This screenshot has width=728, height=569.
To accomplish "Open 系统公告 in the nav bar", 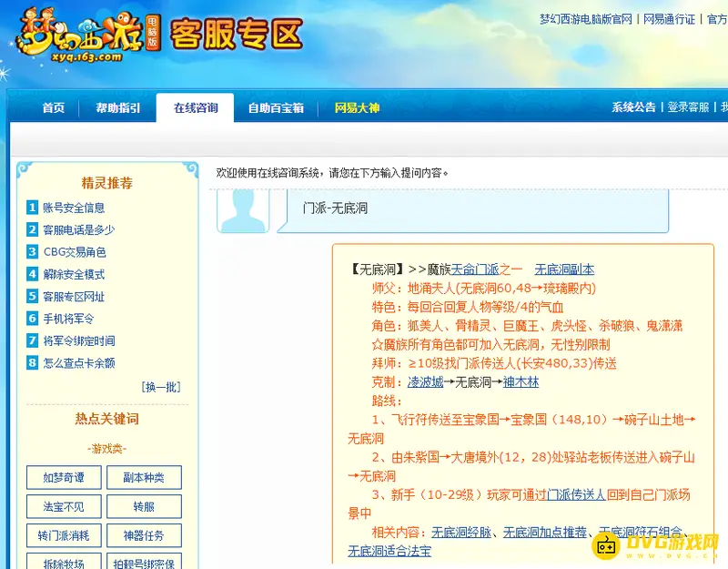I will click(x=633, y=107).
